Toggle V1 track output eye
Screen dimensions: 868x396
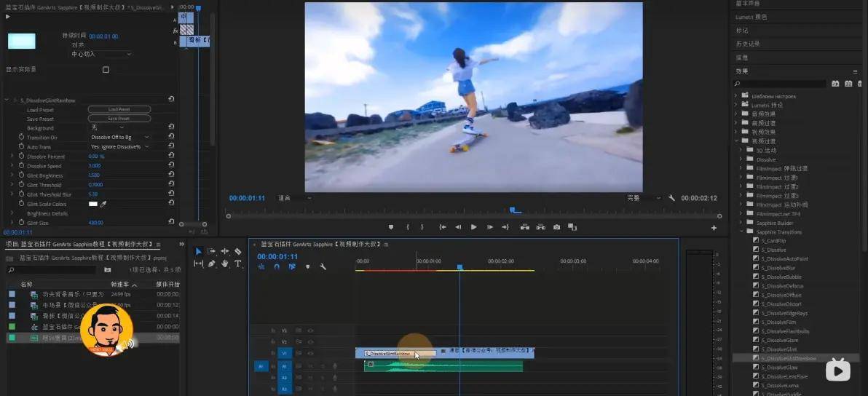310,353
